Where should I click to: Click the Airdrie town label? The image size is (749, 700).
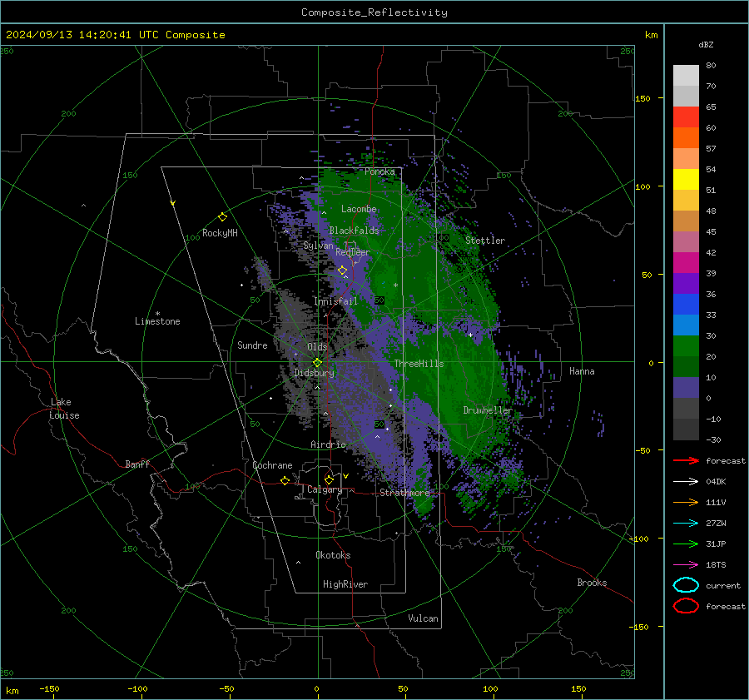(328, 444)
